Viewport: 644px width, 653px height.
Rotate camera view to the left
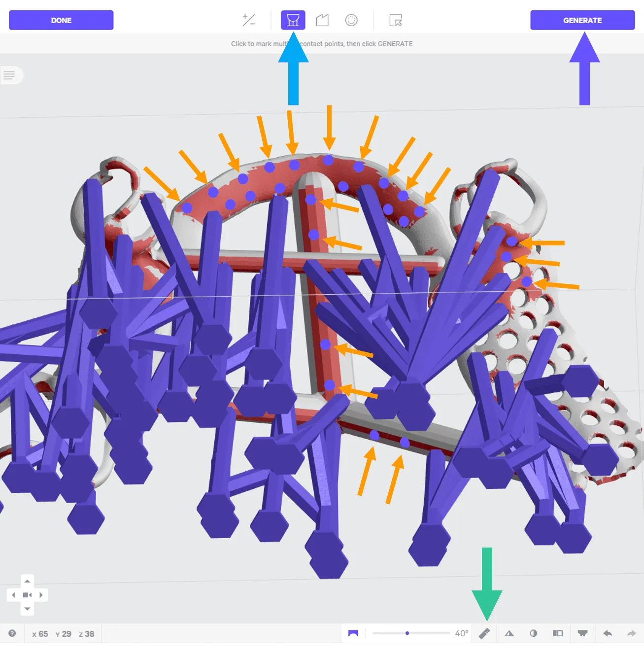14,595
